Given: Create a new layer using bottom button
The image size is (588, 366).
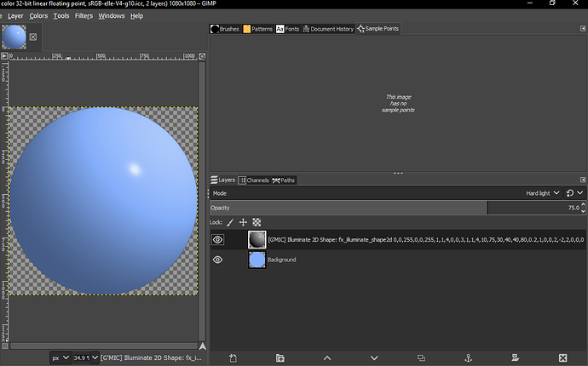Looking at the screenshot, I should (x=233, y=357).
